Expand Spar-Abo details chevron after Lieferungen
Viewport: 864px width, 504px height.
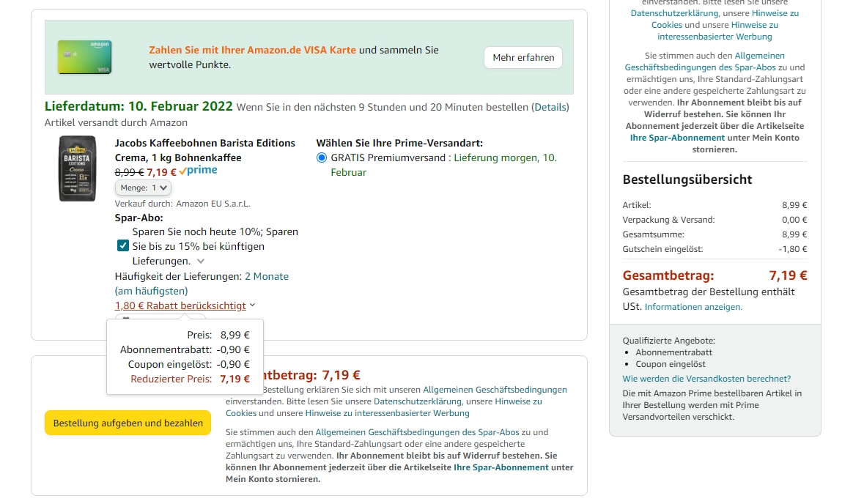coord(201,261)
